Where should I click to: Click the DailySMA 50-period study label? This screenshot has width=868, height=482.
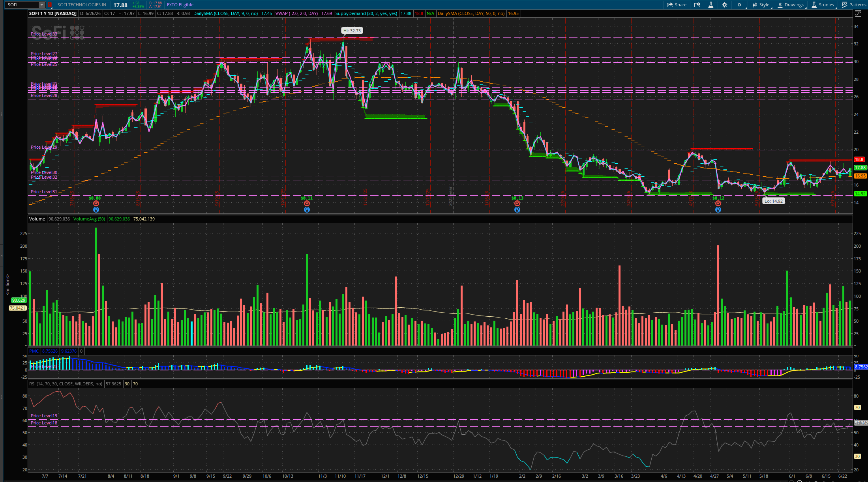coord(471,13)
